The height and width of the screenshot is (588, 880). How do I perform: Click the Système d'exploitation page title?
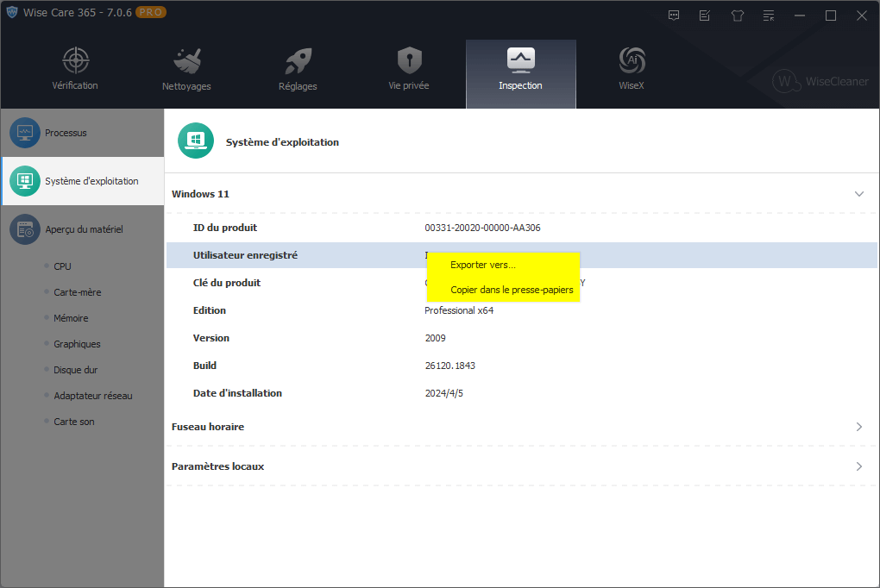coord(282,142)
